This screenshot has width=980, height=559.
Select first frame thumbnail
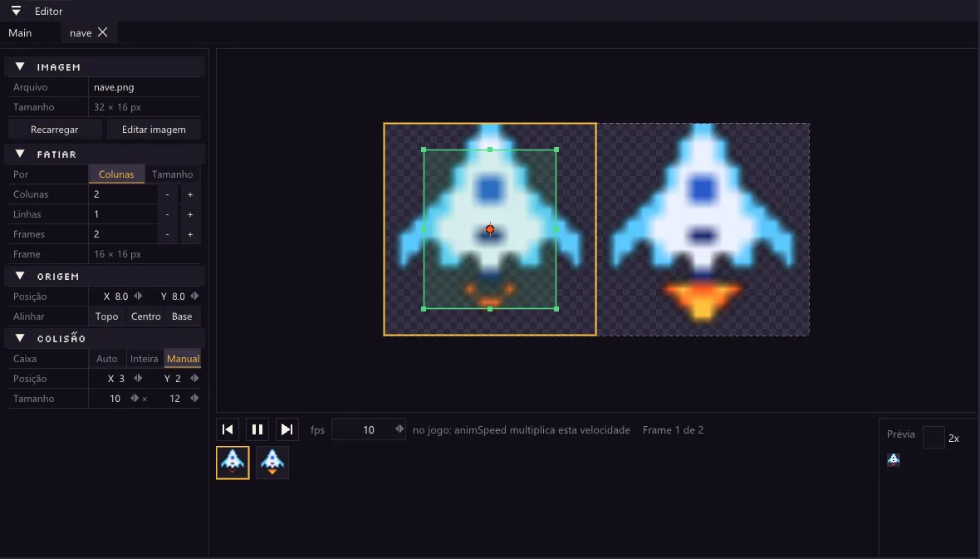(x=233, y=463)
